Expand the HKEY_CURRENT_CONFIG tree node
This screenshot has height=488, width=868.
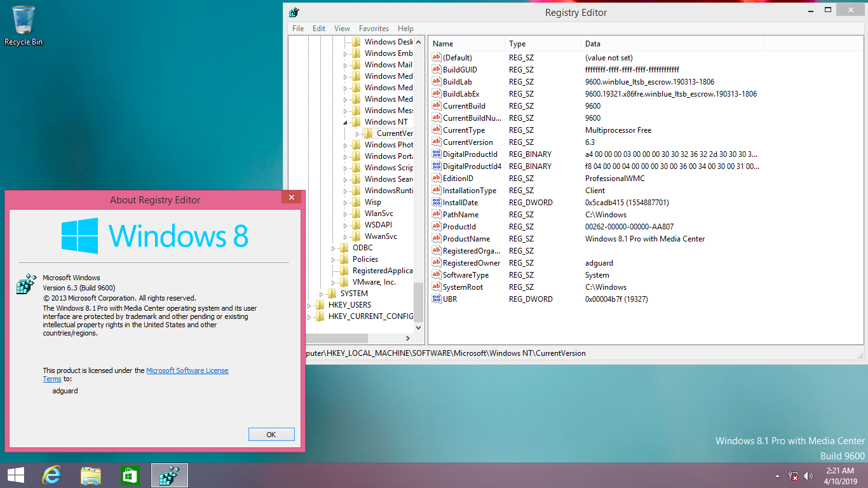(309, 316)
